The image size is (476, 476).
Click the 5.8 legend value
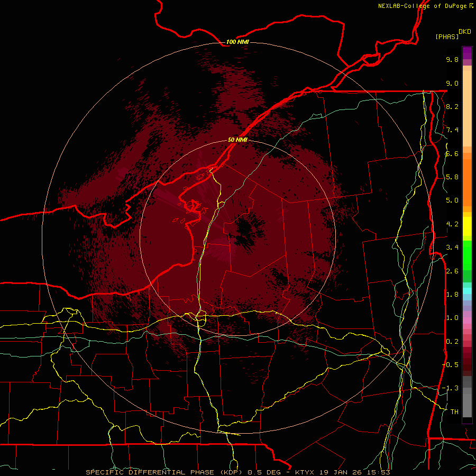[452, 177]
